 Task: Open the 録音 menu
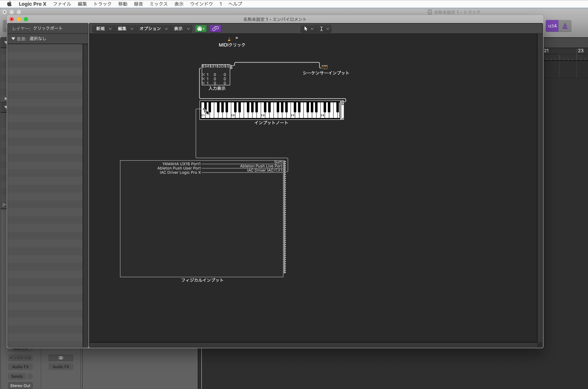(x=138, y=4)
